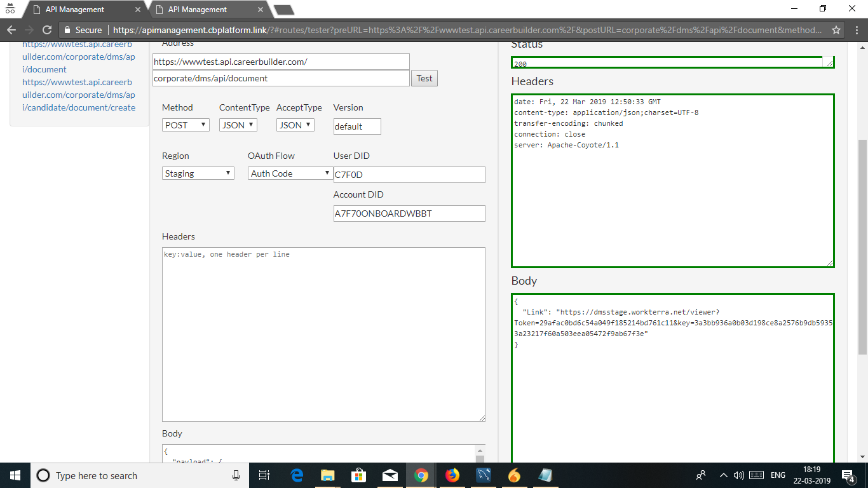Click the corporate/dms/api/document path field
Viewport: 868px width, 488px height.
(x=281, y=78)
